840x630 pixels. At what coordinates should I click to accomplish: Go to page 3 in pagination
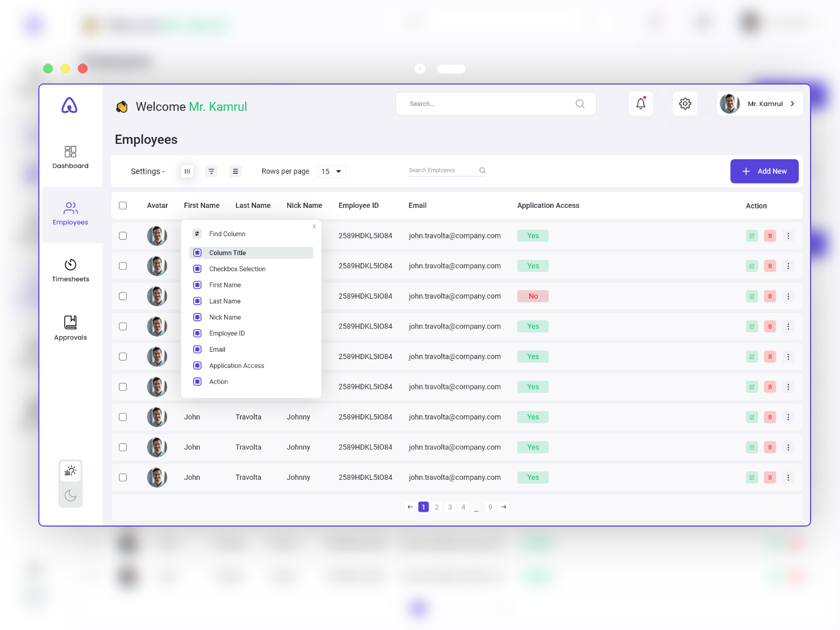(450, 507)
